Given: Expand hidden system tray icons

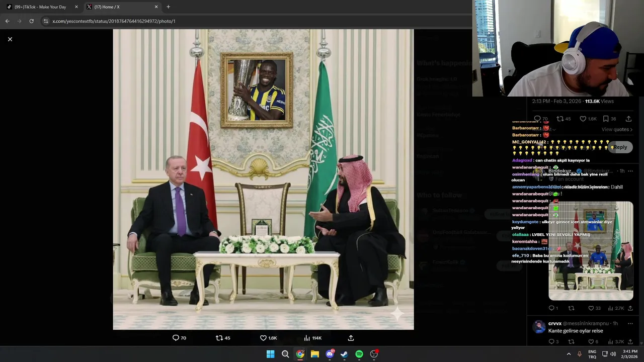Looking at the screenshot, I should [x=569, y=354].
